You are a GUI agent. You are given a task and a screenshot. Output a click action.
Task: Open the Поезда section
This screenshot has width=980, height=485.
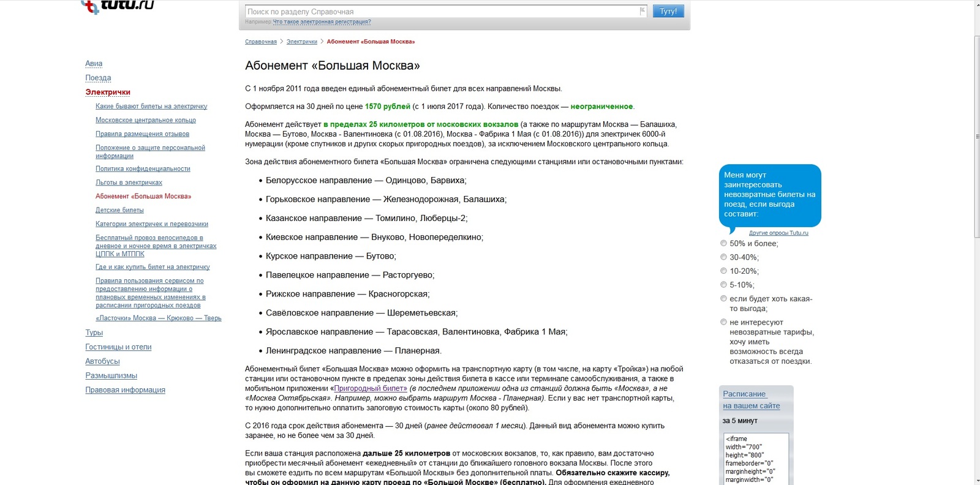(98, 78)
